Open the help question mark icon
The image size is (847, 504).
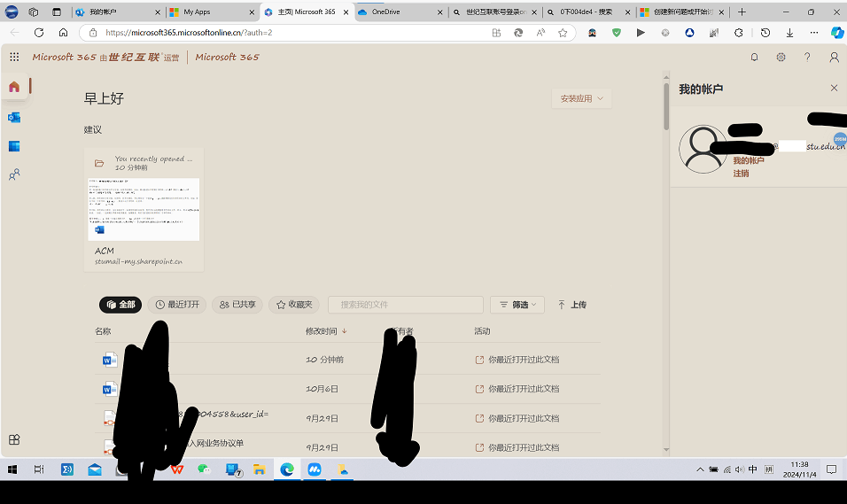tap(807, 57)
